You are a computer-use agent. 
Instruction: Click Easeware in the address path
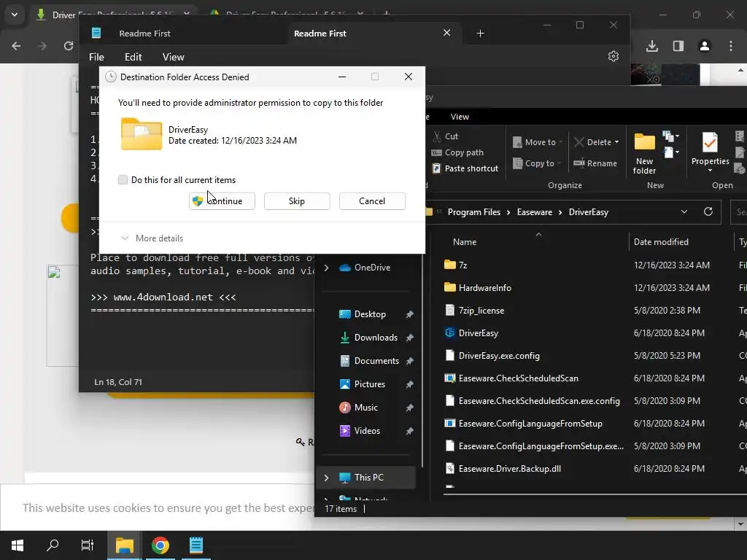pos(535,212)
